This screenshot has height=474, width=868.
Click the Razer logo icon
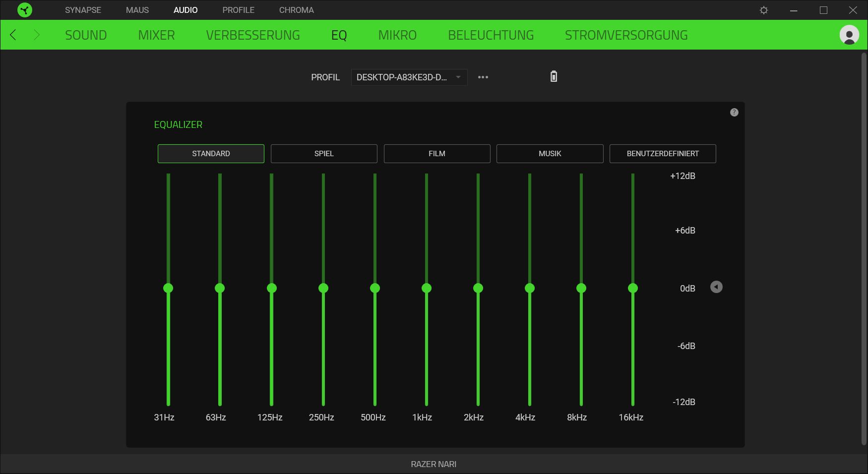point(24,10)
